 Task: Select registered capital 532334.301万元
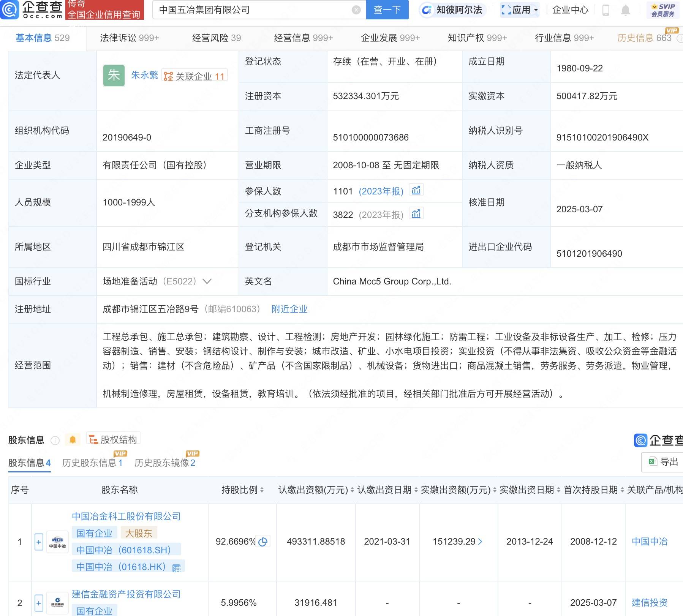click(x=366, y=96)
